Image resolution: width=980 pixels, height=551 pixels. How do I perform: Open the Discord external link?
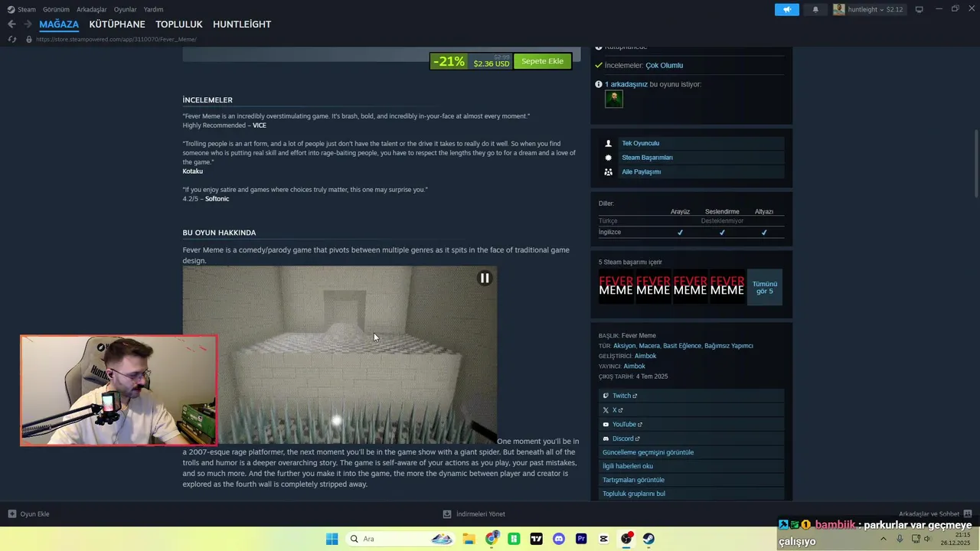pyautogui.click(x=691, y=439)
